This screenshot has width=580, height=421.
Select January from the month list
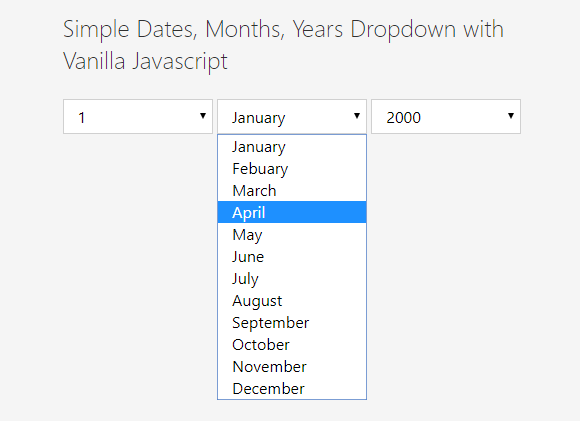[292, 146]
